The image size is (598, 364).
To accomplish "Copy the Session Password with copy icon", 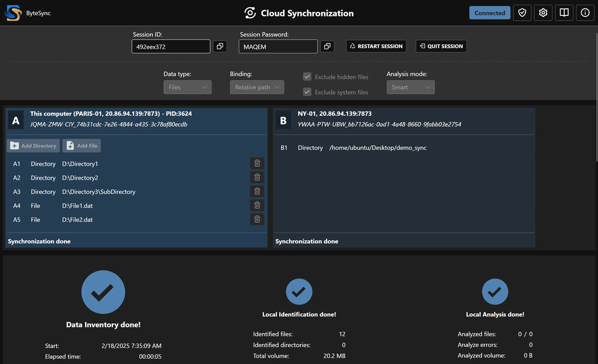I will click(327, 46).
